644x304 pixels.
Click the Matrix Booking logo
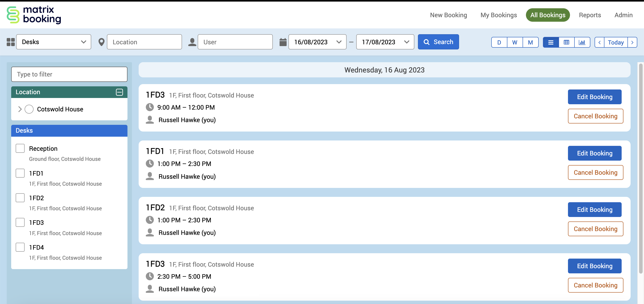(34, 15)
